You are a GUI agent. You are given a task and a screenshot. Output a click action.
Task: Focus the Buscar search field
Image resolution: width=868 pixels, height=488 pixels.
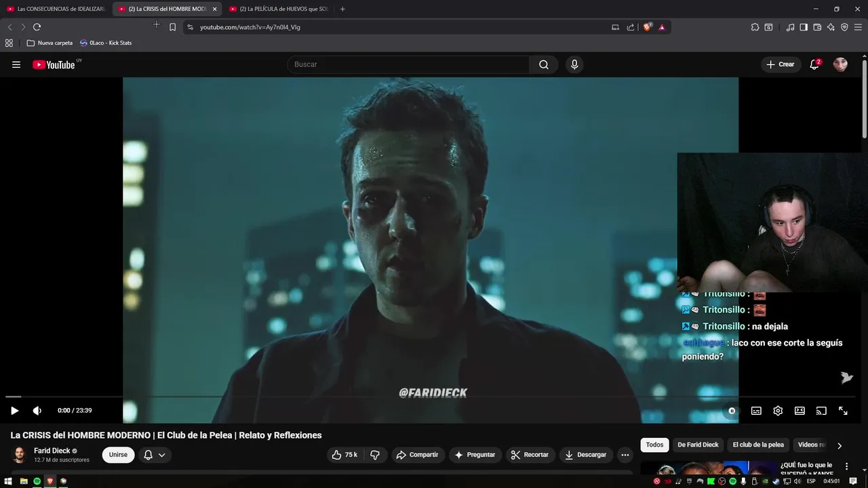click(x=408, y=64)
